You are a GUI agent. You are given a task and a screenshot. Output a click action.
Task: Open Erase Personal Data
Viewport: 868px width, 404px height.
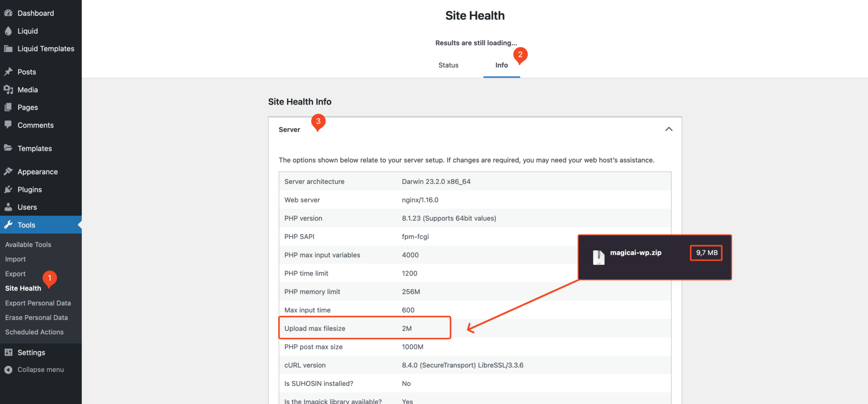click(x=36, y=317)
